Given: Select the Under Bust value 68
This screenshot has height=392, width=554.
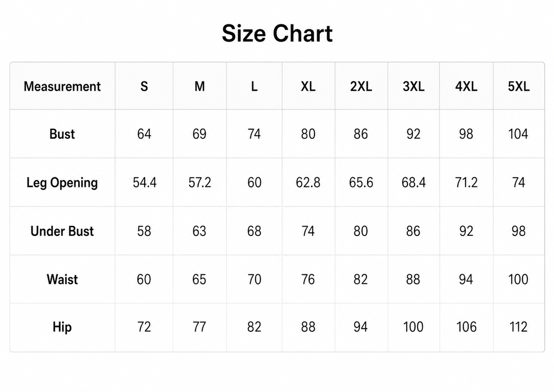Looking at the screenshot, I should (x=254, y=231).
